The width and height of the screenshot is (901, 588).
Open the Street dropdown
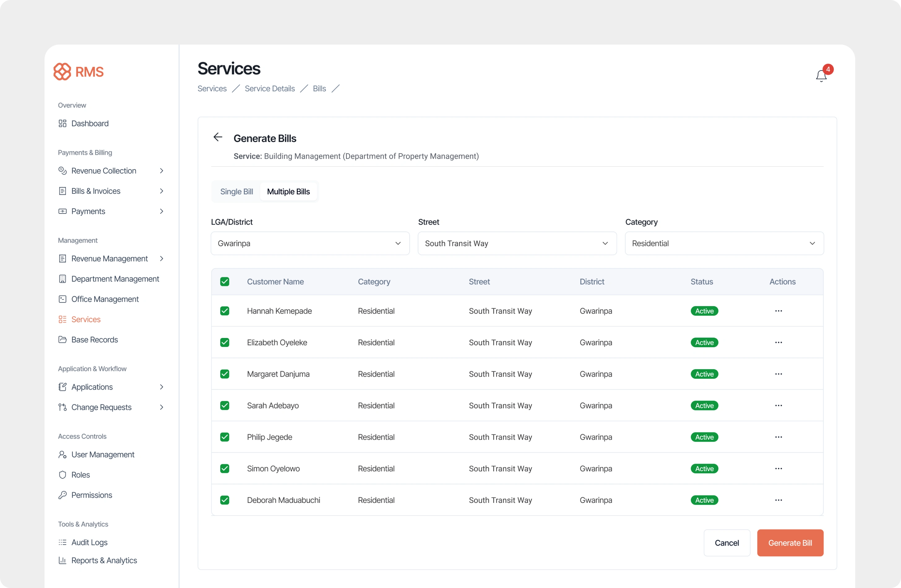tap(517, 244)
